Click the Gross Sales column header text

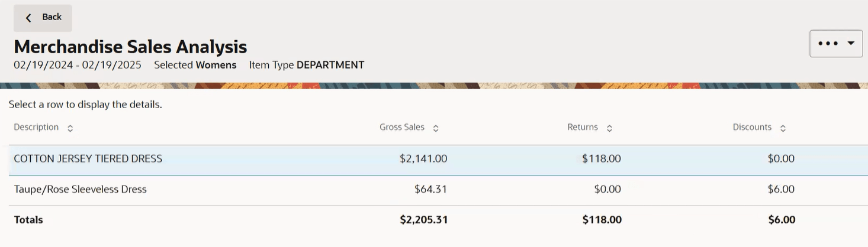[402, 127]
